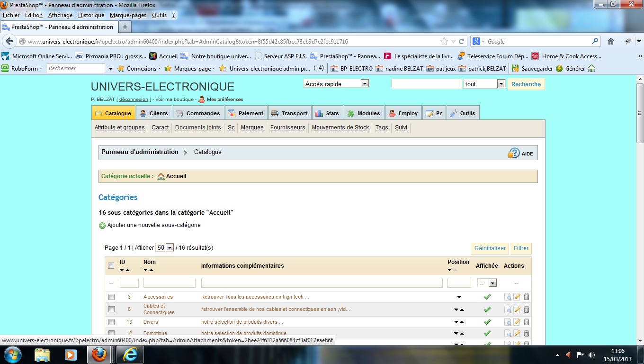Click the Filtrer button
This screenshot has width=644, height=364.
click(521, 248)
